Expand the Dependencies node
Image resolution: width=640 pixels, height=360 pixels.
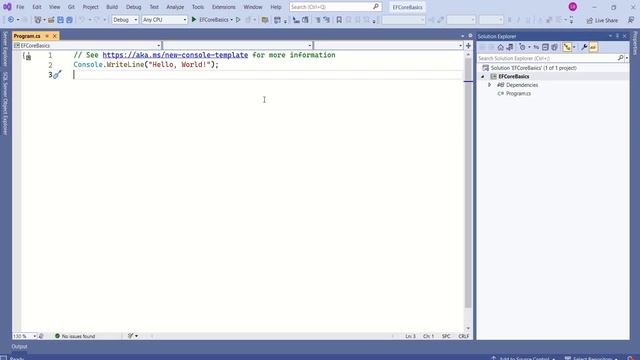point(489,85)
